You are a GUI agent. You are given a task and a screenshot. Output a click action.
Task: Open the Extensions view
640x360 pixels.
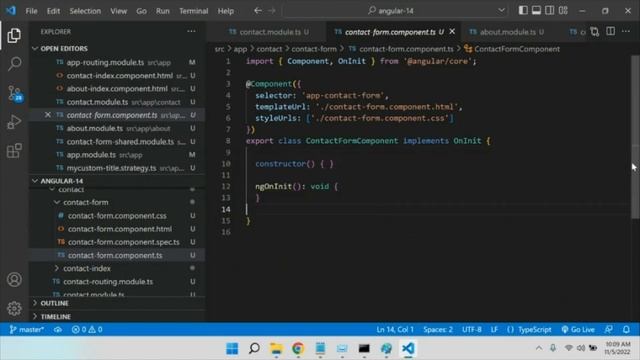14,151
